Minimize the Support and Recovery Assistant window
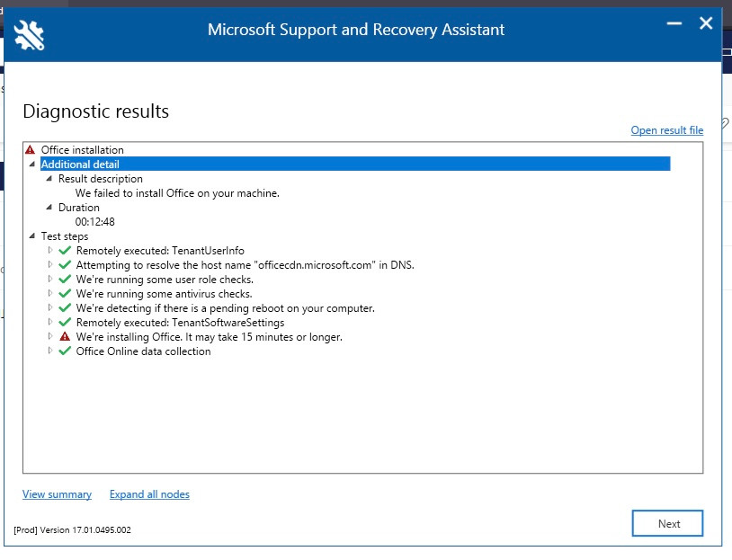Viewport: 732px width, 560px height. pos(674,23)
